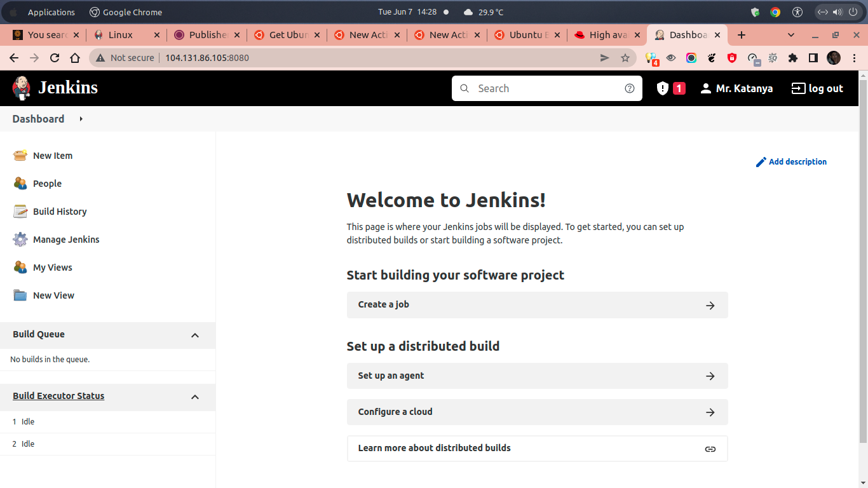Close the Dashboard browser tab
This screenshot has height=488, width=868.
point(717,35)
